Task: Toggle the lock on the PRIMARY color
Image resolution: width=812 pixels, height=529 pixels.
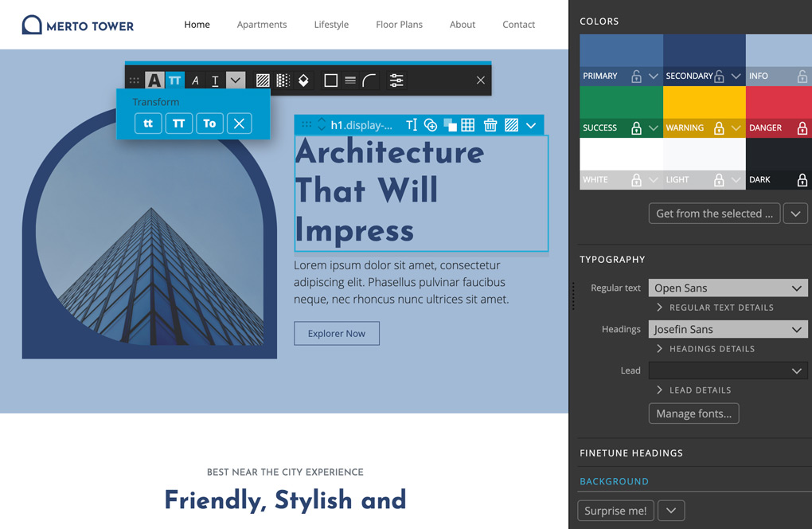Action: pyautogui.click(x=636, y=76)
